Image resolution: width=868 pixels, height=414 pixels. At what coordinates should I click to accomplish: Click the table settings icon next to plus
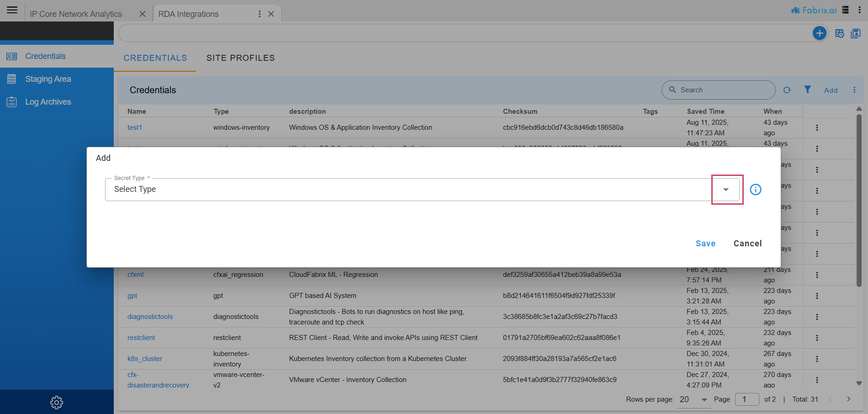[839, 33]
